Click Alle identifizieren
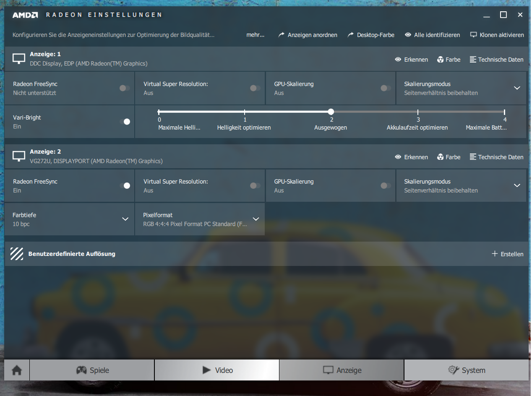 point(432,35)
